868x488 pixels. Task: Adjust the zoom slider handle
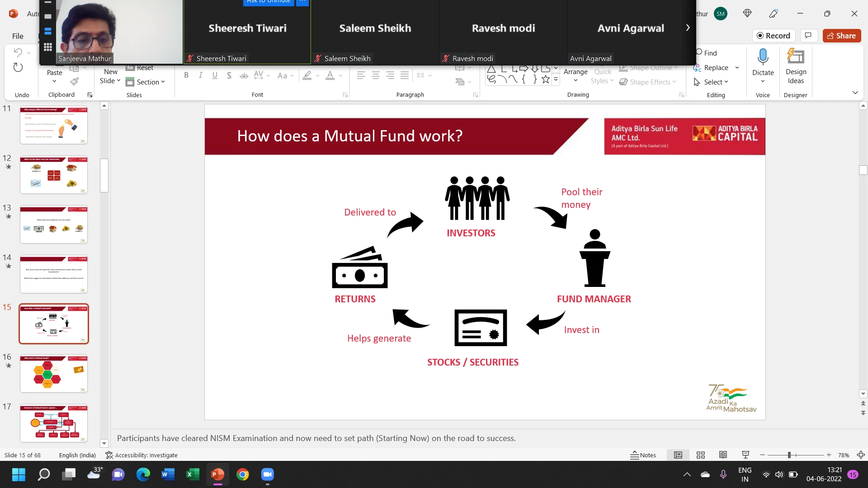(x=789, y=455)
